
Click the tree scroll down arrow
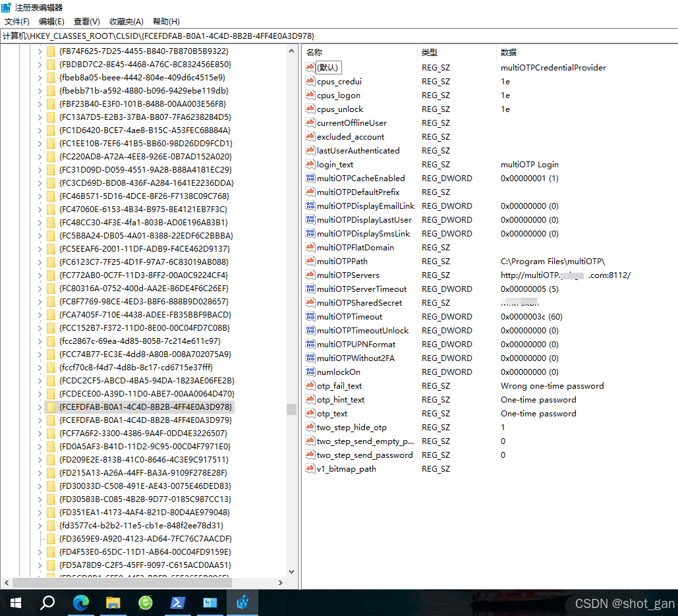coord(291,571)
